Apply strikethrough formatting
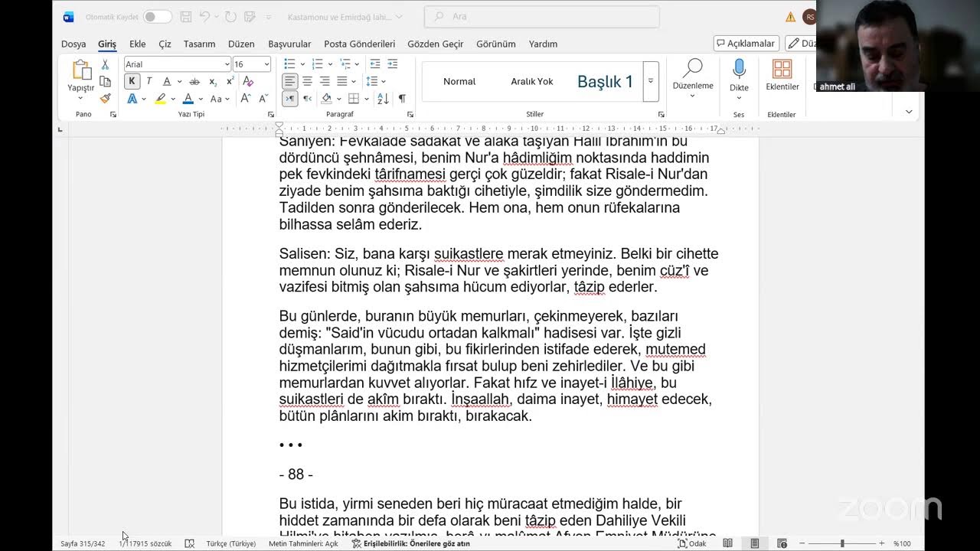The height and width of the screenshot is (551, 980). coord(194,81)
